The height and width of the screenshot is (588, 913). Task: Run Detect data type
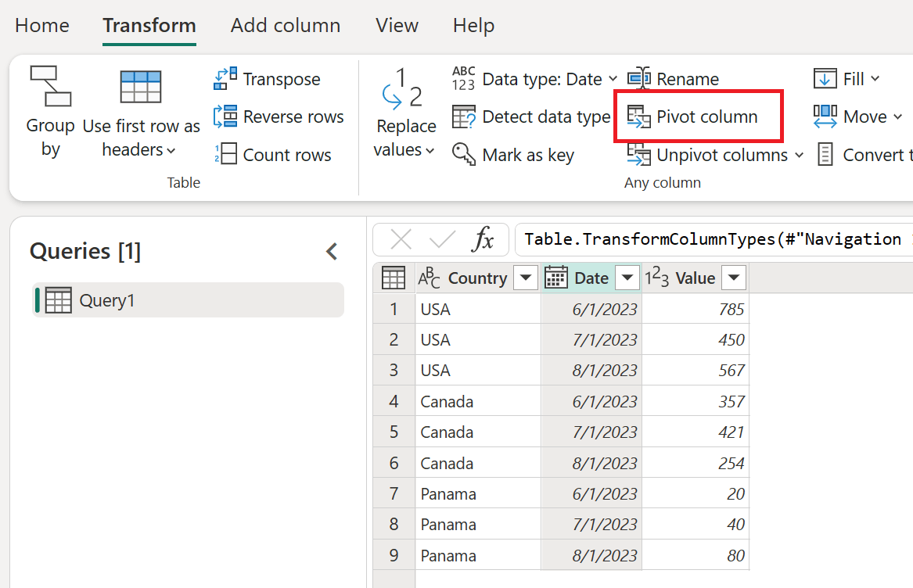[531, 116]
